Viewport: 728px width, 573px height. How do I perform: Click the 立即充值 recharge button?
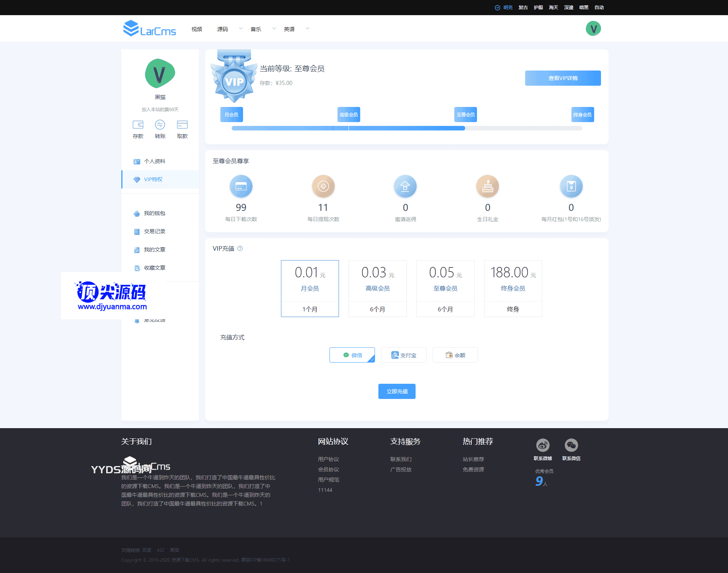tap(397, 391)
